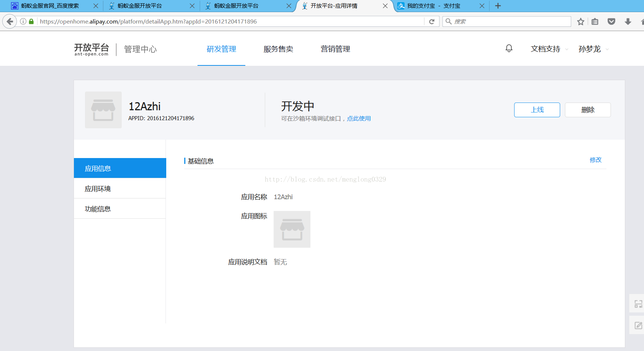The height and width of the screenshot is (351, 644).
Task: Click the 删除 button
Action: coord(588,110)
